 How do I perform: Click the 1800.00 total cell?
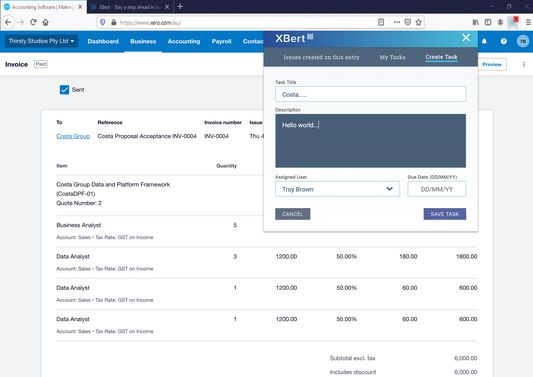pyautogui.click(x=466, y=256)
